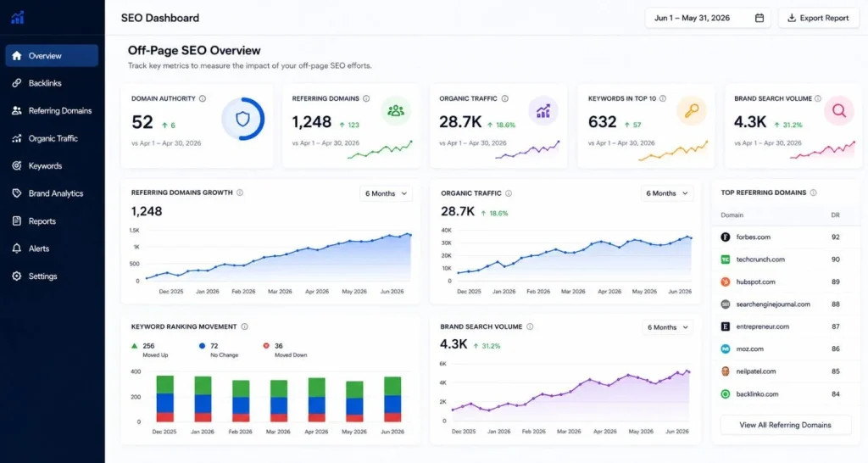Image resolution: width=868 pixels, height=463 pixels.
Task: Click the pink magnifier icon on Brand Search
Action: point(839,111)
